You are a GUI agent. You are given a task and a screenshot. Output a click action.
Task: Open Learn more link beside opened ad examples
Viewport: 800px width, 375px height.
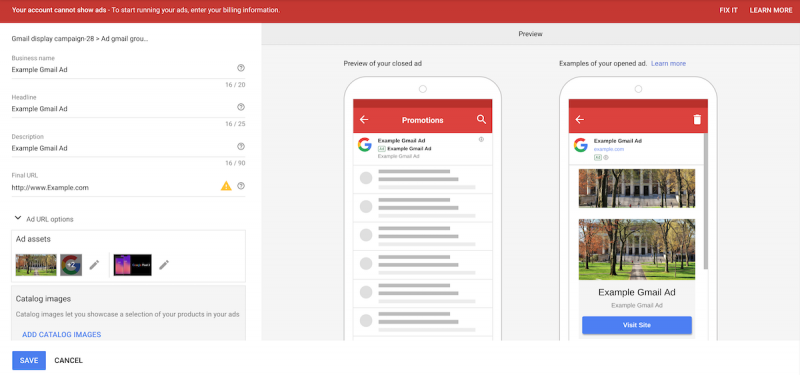pos(668,64)
